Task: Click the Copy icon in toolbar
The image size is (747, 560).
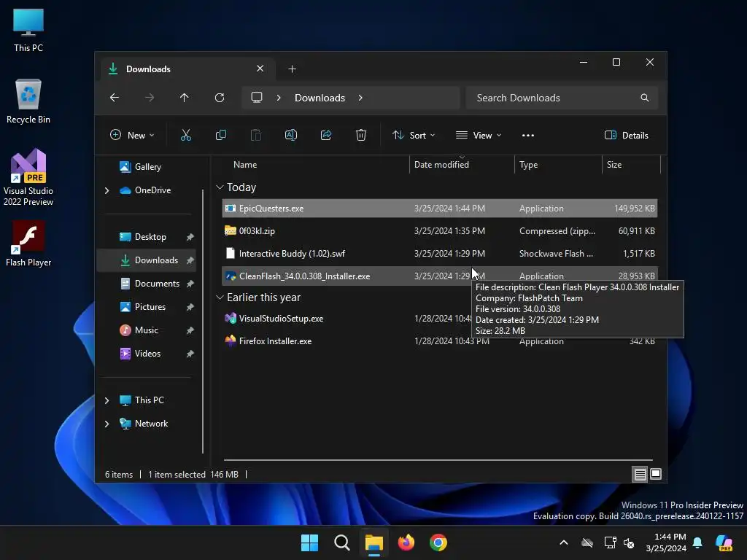Action: (x=220, y=135)
